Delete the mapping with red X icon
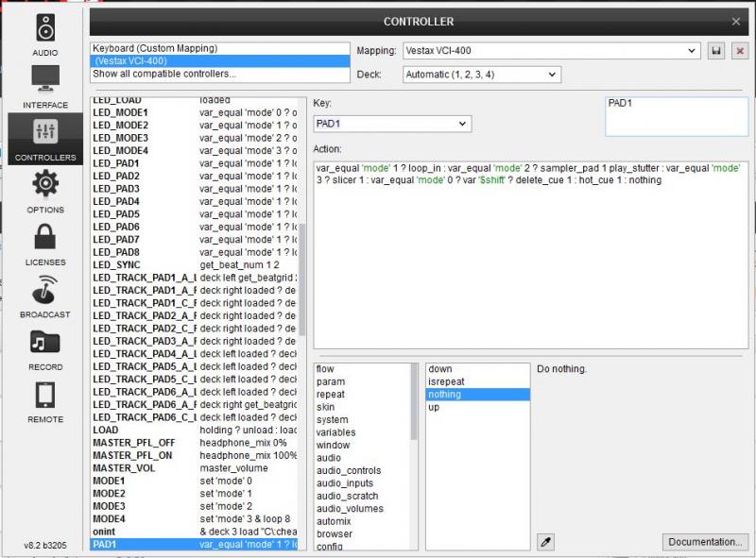 click(x=739, y=50)
